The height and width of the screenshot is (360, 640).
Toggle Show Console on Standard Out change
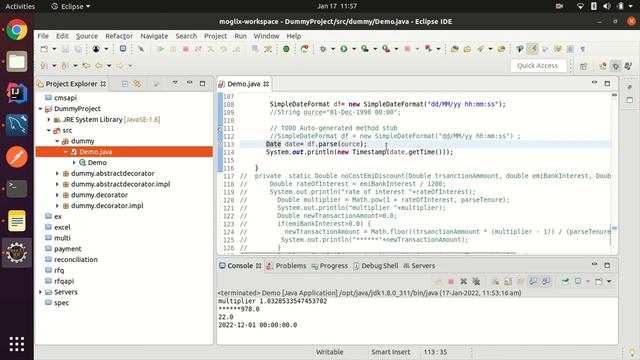pos(533,281)
